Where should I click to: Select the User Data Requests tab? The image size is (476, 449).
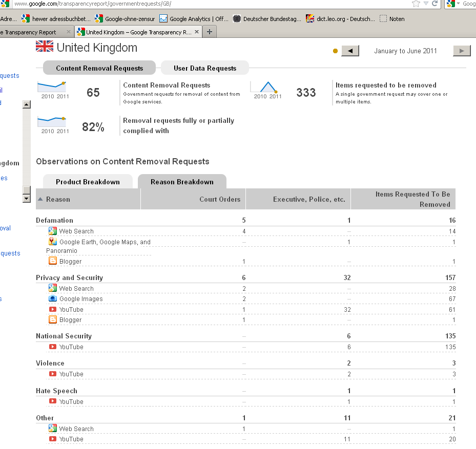tap(205, 68)
